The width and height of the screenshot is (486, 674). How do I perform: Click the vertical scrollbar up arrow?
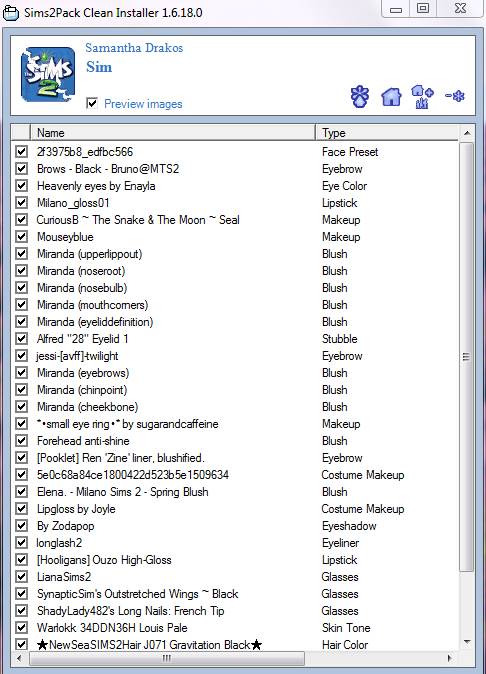[x=467, y=133]
